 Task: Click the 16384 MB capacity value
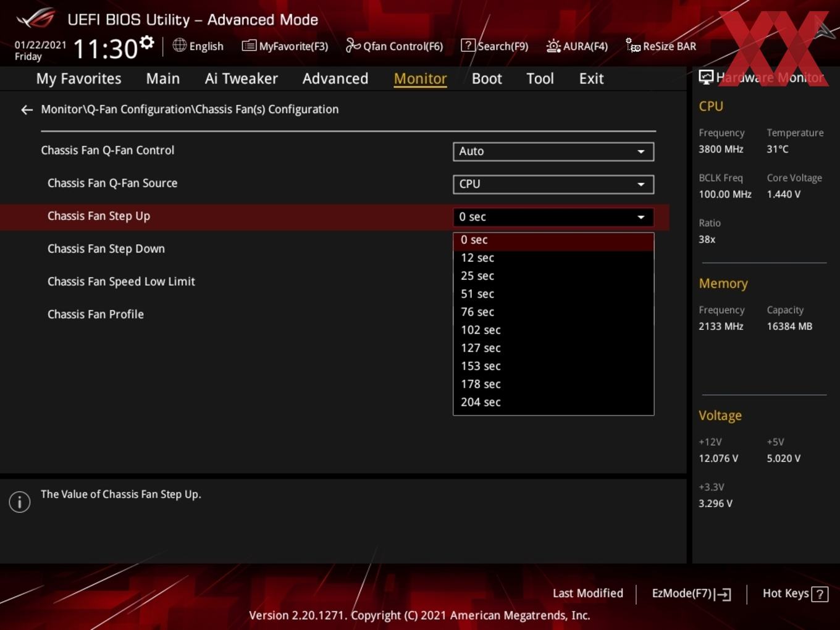point(789,327)
